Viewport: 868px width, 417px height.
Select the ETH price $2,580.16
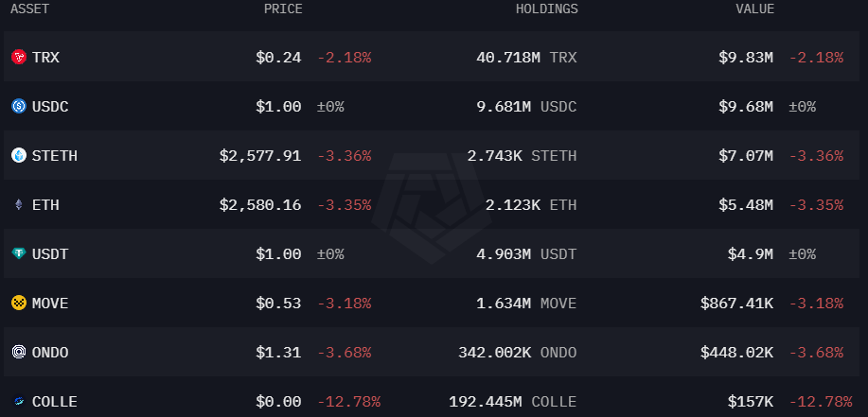tap(260, 205)
